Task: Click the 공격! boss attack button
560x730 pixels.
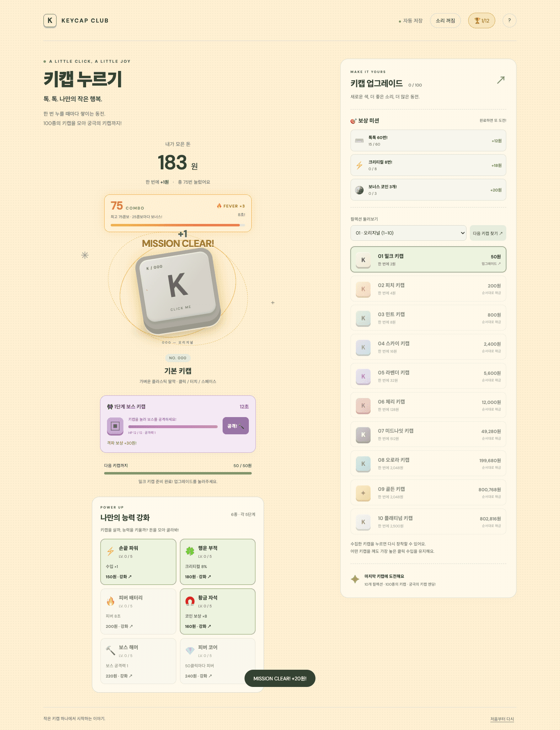Action: click(x=236, y=426)
